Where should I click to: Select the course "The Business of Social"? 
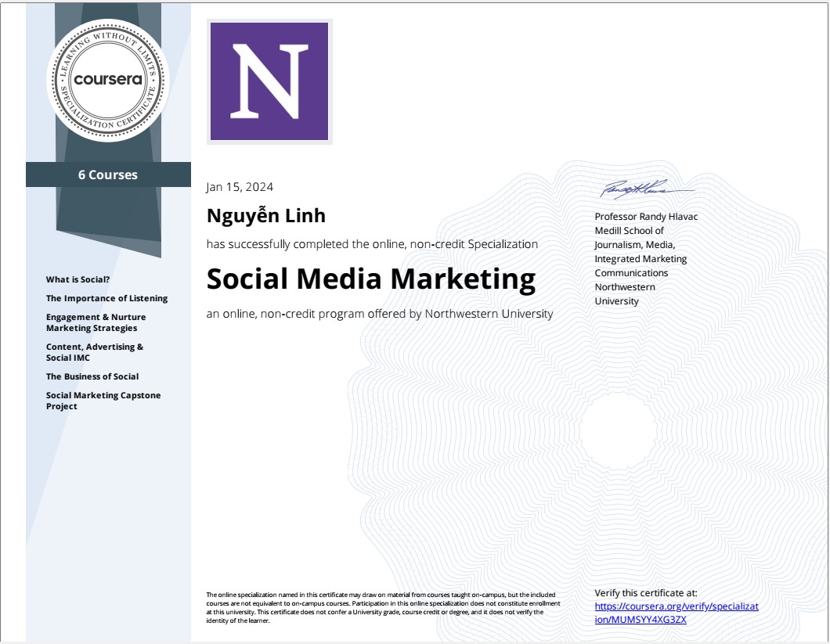pos(92,376)
